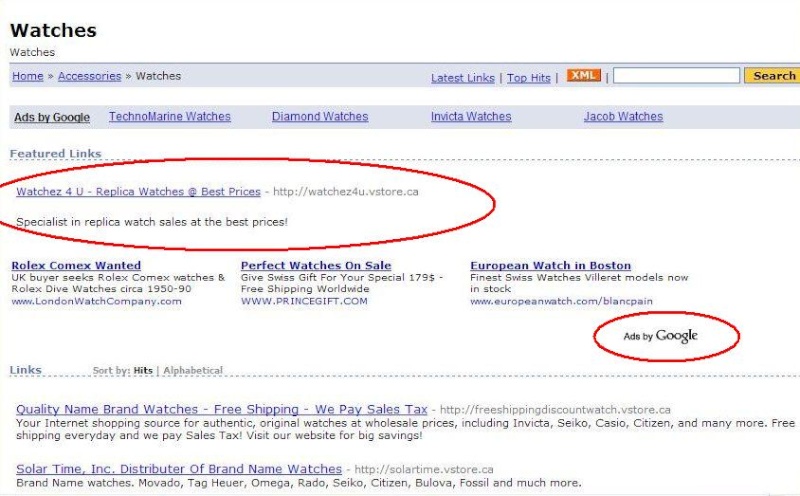Image resolution: width=800 pixels, height=496 pixels.
Task: Open the Diamond Watches ad link
Action: coord(320,116)
